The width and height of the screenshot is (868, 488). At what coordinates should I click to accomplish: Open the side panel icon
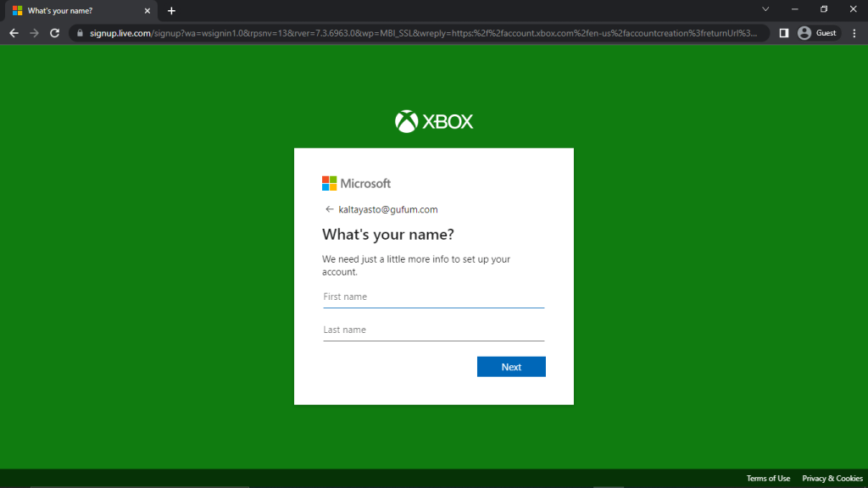[784, 33]
